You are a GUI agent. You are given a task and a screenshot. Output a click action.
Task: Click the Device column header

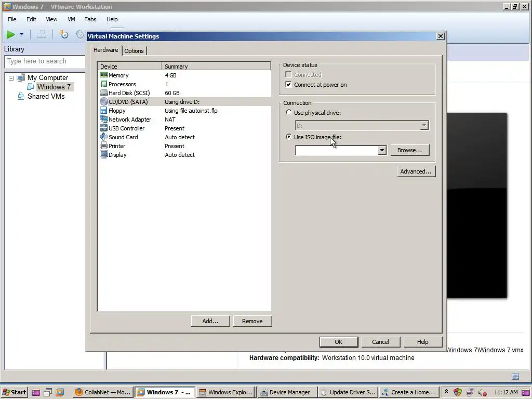(129, 66)
